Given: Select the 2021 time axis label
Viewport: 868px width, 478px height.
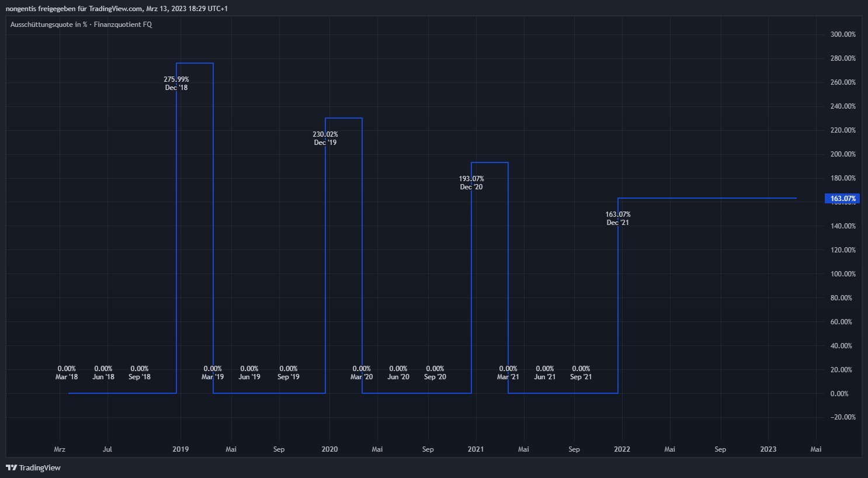Looking at the screenshot, I should (475, 449).
